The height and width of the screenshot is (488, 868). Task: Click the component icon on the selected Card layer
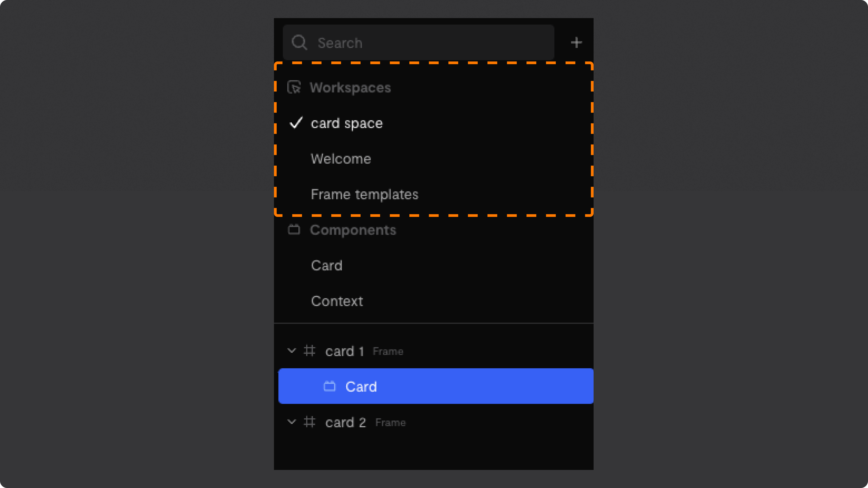(330, 386)
